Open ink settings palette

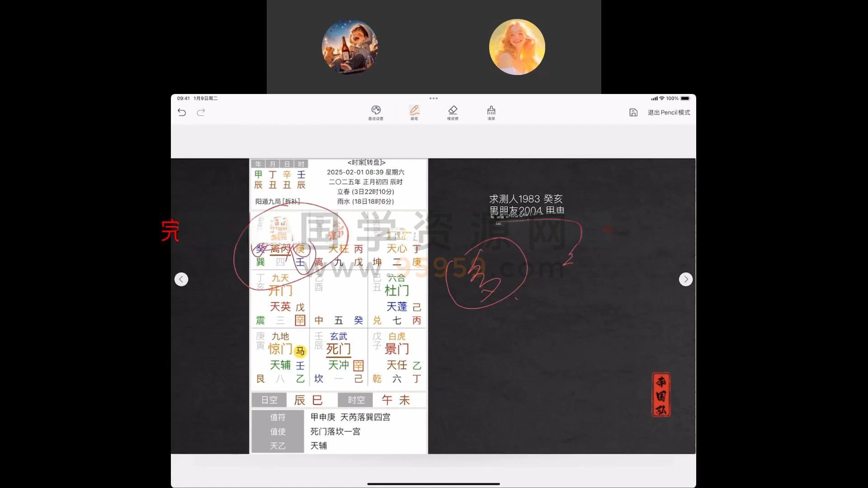376,113
